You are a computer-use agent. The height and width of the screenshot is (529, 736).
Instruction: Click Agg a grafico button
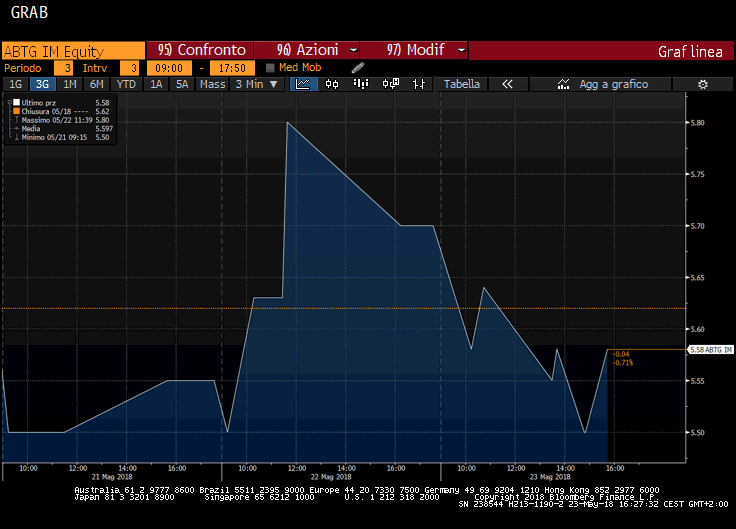click(600, 84)
